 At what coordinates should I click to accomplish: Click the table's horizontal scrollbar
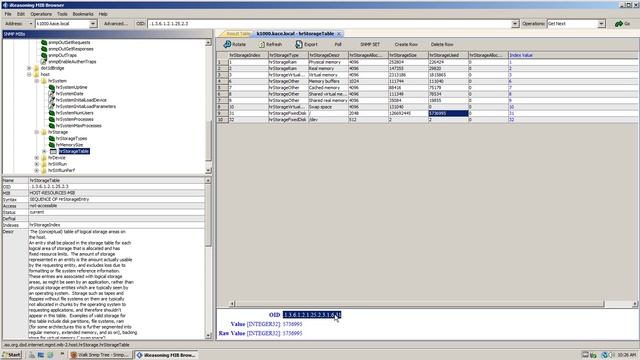pos(420,304)
